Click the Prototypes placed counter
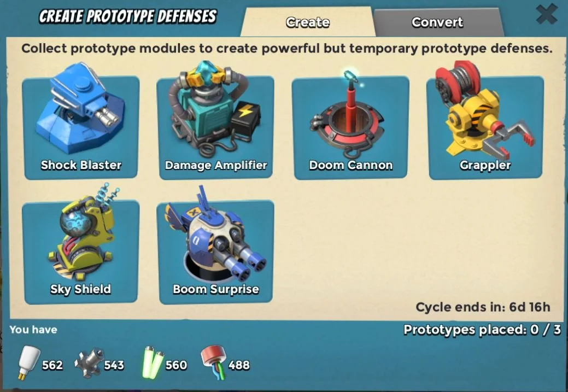568x392 pixels. pos(482,330)
